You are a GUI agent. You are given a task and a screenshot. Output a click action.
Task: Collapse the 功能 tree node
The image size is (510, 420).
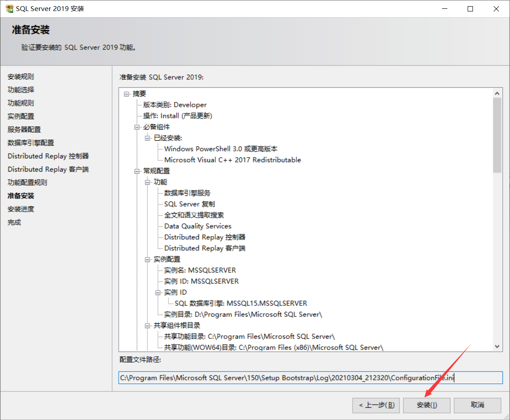pos(147,183)
